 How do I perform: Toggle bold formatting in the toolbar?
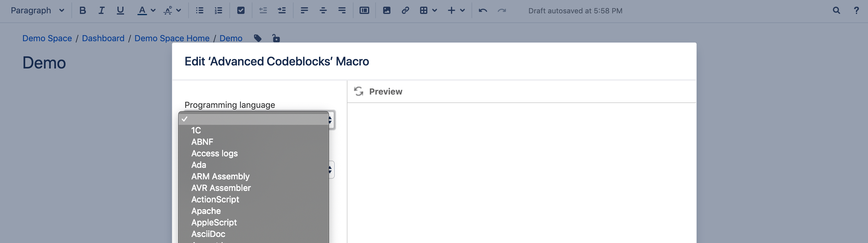[83, 11]
